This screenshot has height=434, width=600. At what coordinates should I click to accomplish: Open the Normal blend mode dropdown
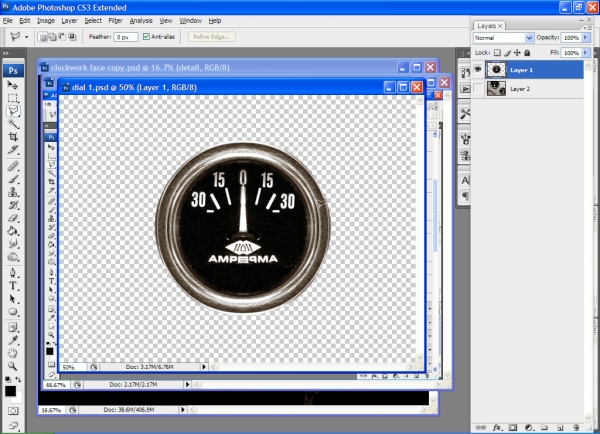pos(529,38)
